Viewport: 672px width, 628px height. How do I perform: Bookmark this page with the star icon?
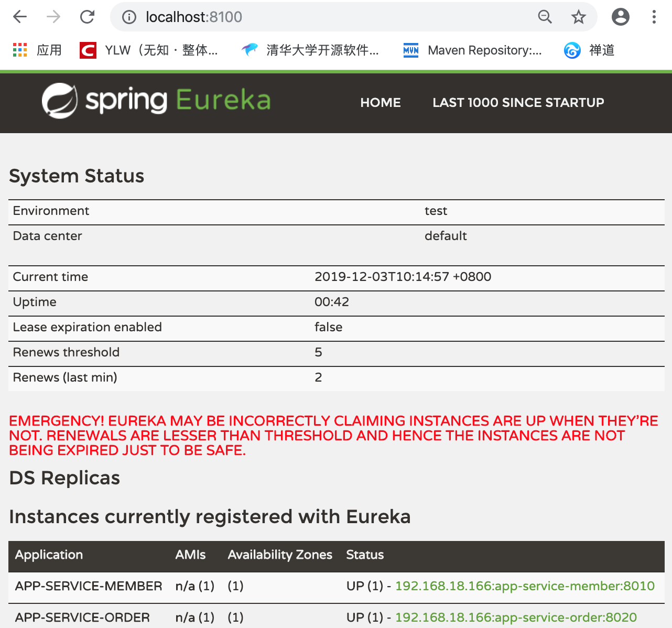click(579, 17)
